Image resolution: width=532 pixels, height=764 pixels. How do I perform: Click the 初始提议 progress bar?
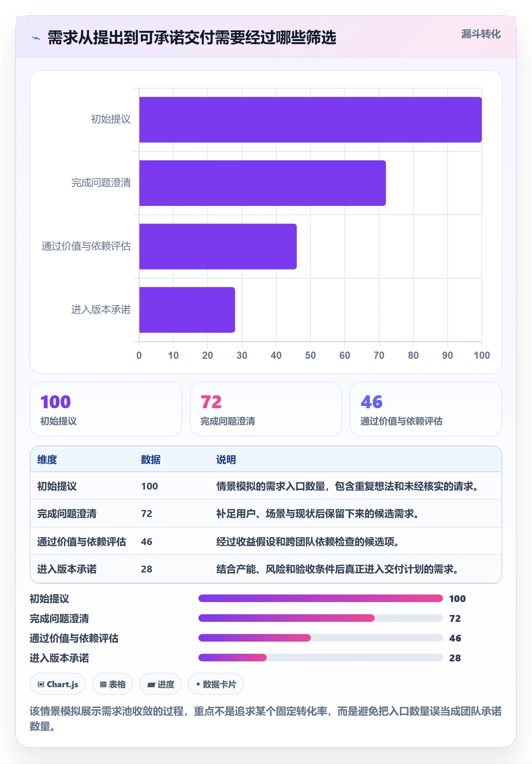[321, 598]
